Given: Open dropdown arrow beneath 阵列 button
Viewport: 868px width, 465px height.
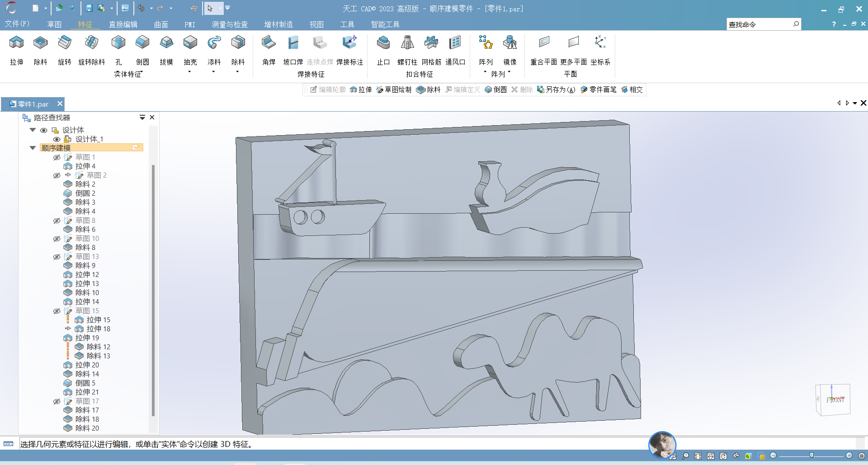Looking at the screenshot, I should 486,72.
